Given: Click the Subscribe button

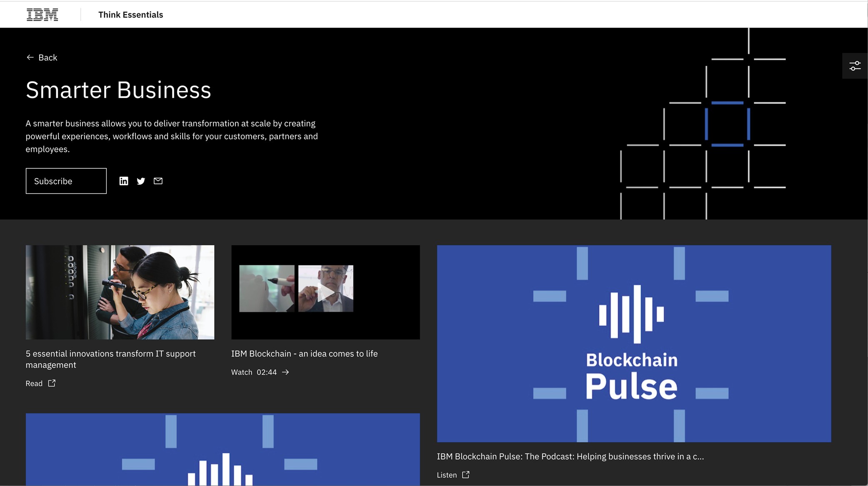Looking at the screenshot, I should pyautogui.click(x=66, y=181).
